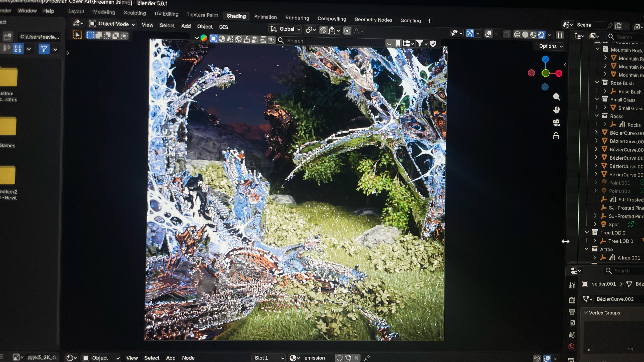Open the Window menu
The image size is (644, 362).
[x=27, y=11]
